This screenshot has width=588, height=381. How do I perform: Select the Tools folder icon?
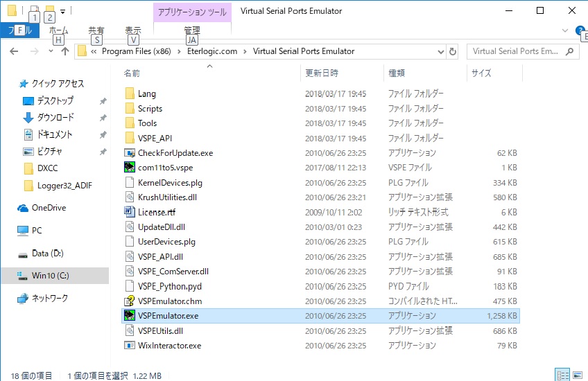130,123
